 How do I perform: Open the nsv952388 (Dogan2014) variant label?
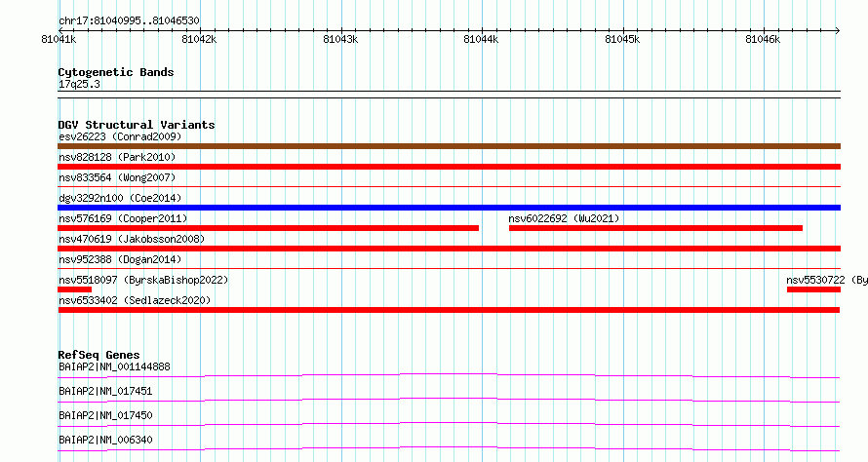click(x=120, y=259)
